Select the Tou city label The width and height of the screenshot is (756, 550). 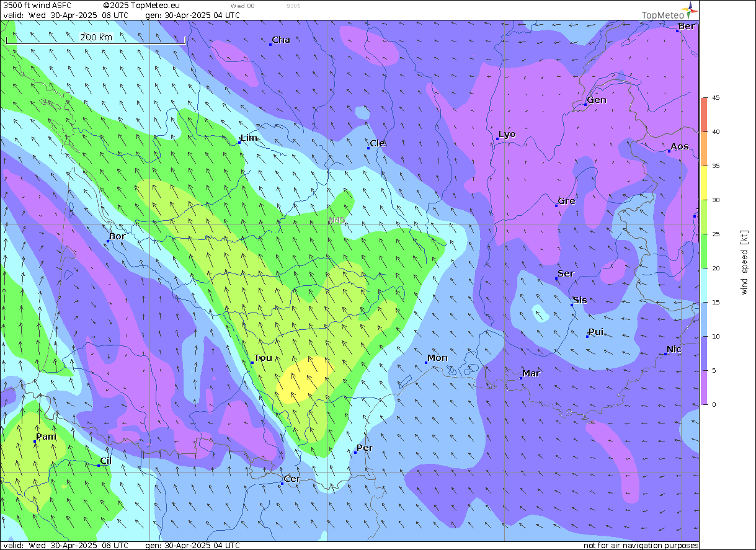point(263,358)
